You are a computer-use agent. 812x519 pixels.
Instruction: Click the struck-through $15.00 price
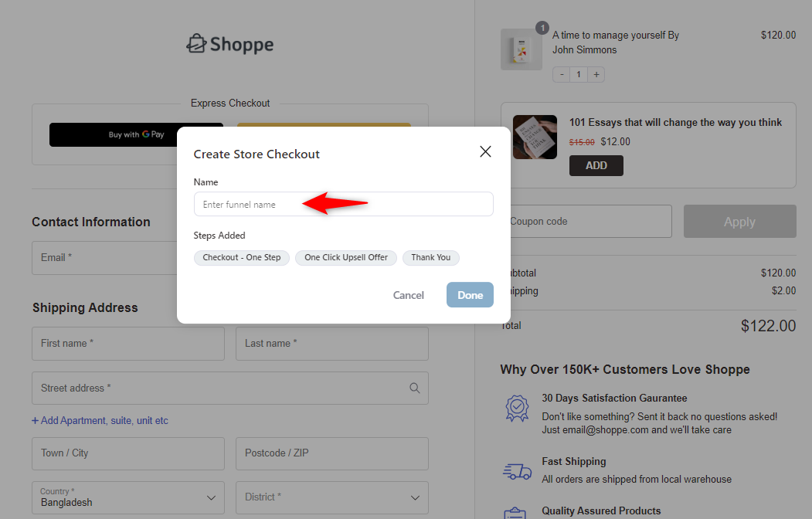[x=582, y=142]
